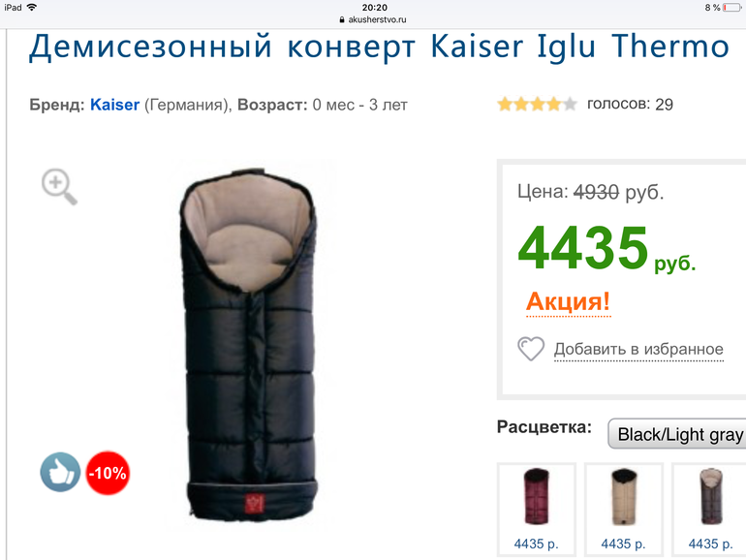Tap the akusherstvo.ru address bar
The height and width of the screenshot is (560, 746).
pyautogui.click(x=373, y=20)
